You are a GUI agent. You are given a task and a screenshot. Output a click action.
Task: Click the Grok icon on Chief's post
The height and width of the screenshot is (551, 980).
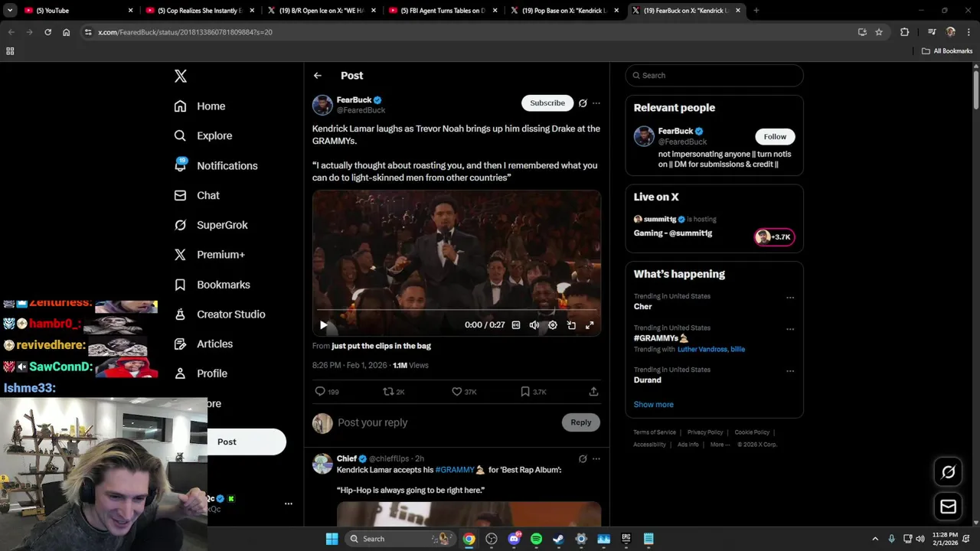pos(583,459)
